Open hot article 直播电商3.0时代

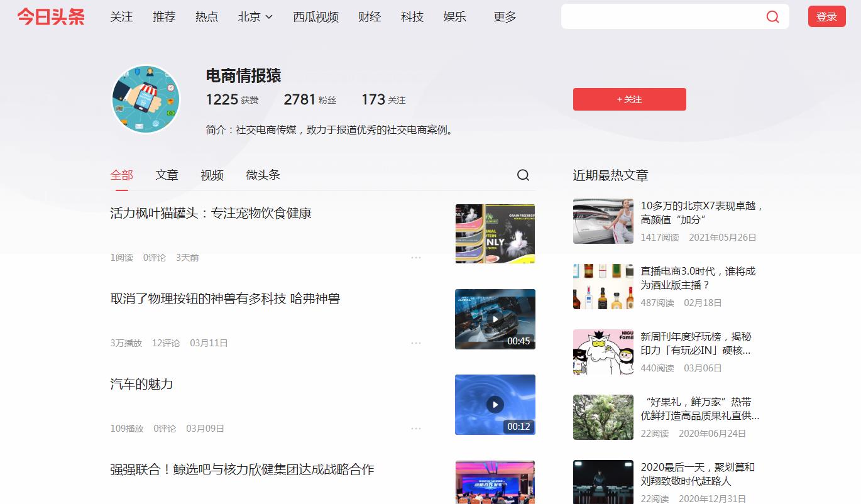click(698, 278)
